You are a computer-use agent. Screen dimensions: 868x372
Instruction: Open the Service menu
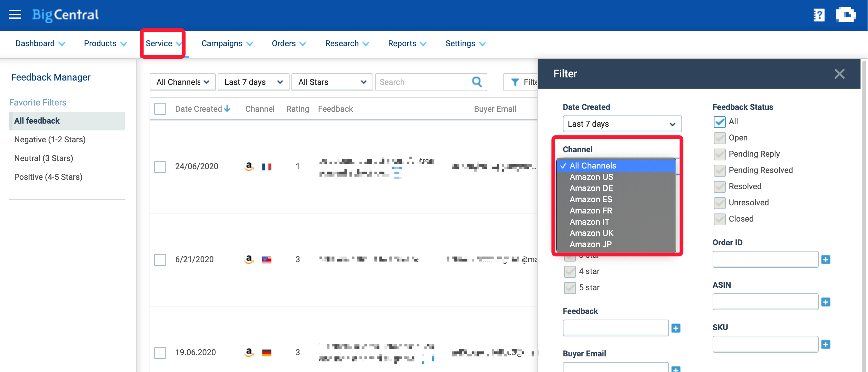coord(164,43)
